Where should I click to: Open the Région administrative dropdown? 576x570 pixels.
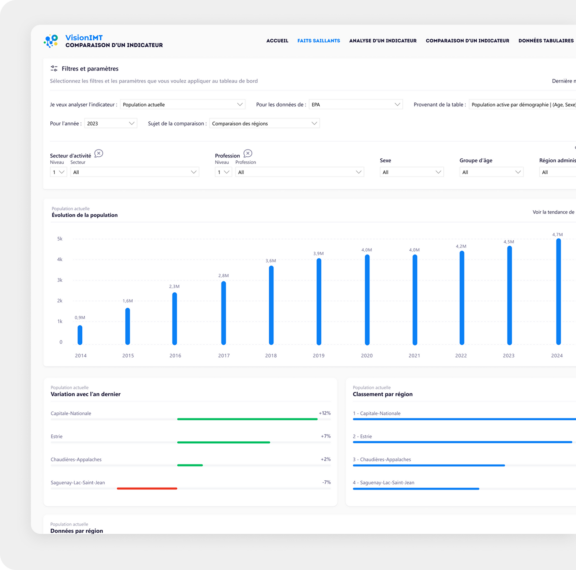[558, 172]
